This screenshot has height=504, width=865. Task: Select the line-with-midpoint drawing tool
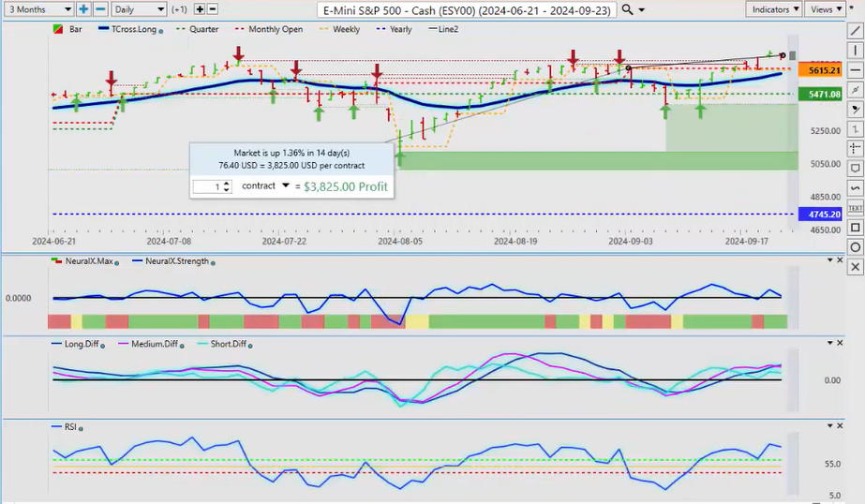coord(855,90)
